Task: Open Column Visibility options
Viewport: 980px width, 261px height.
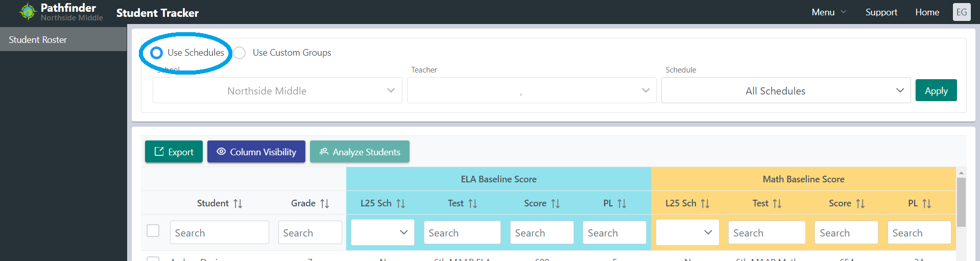Action: tap(256, 152)
